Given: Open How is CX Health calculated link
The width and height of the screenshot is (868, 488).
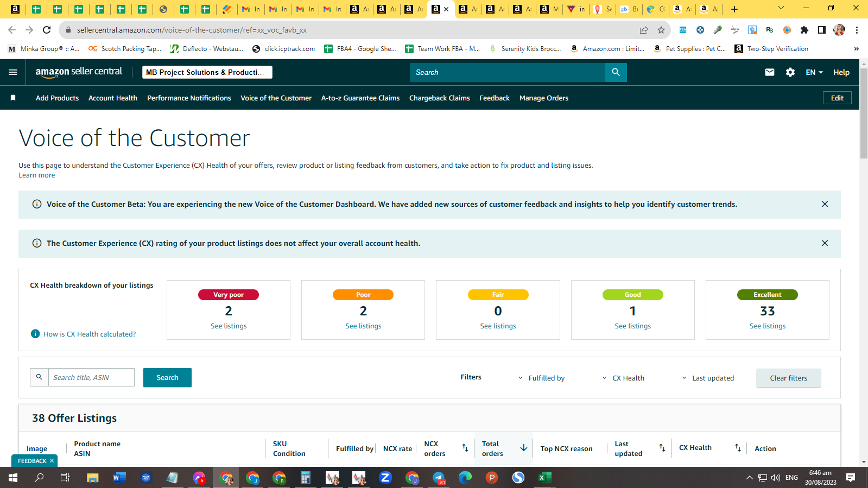Looking at the screenshot, I should point(90,334).
